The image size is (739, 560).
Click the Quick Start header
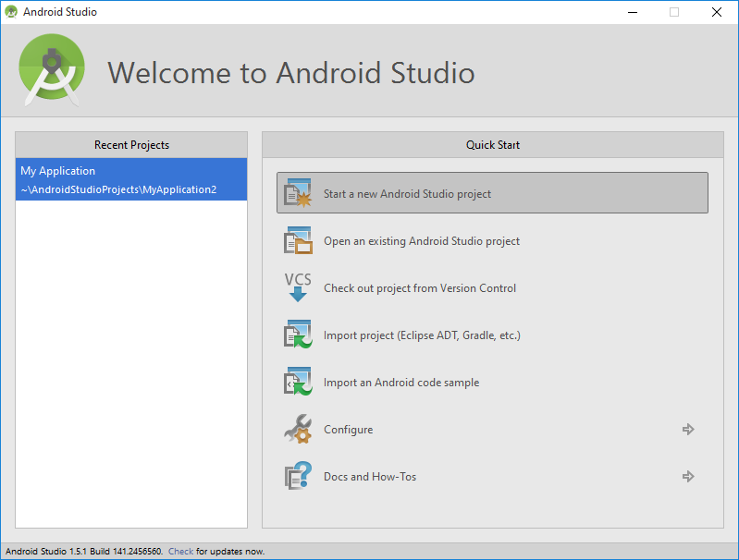tap(493, 144)
